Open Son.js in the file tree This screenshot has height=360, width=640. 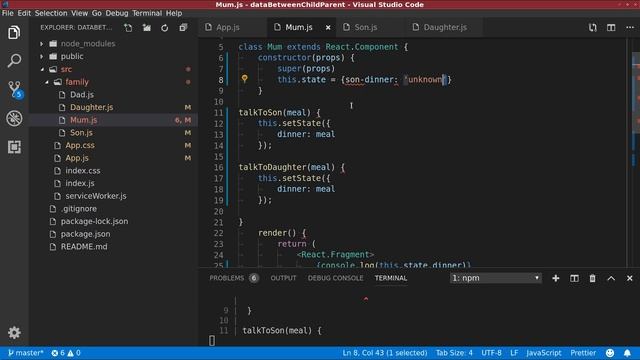(81, 133)
